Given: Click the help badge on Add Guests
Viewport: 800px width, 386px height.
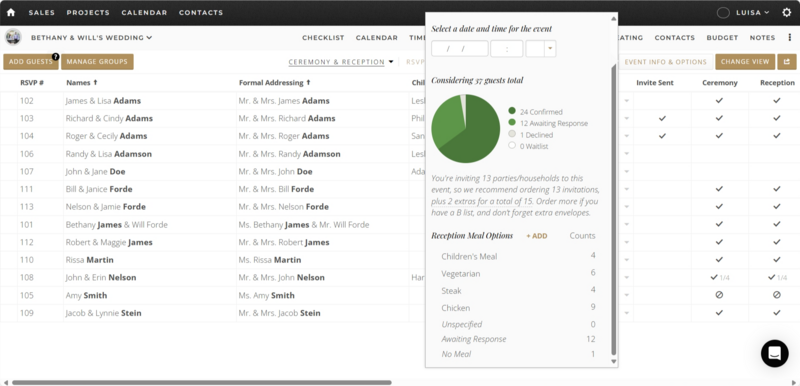Looking at the screenshot, I should (x=56, y=57).
